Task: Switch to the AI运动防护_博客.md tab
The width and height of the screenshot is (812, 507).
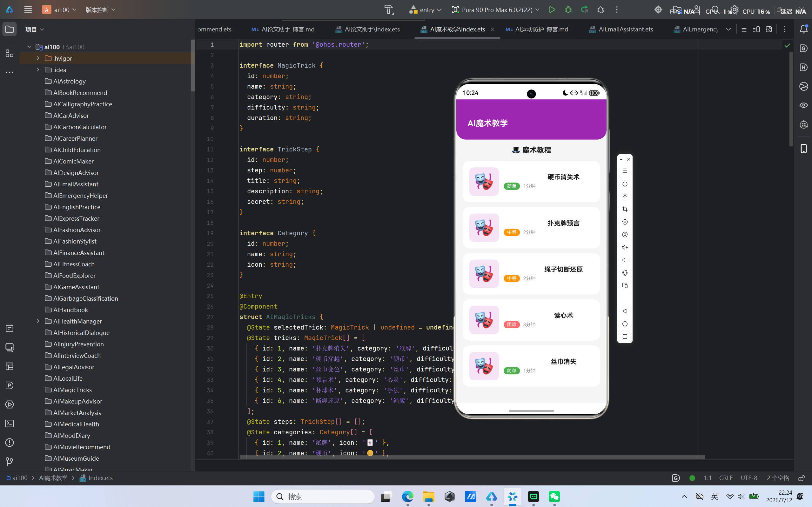Action: point(537,29)
